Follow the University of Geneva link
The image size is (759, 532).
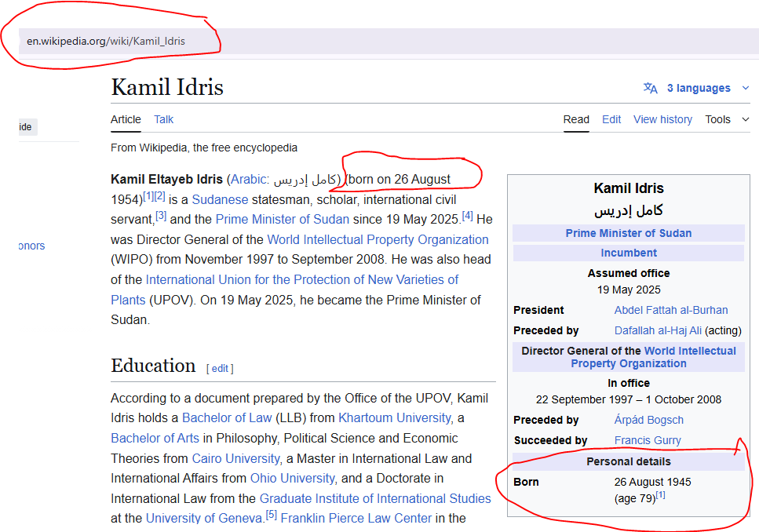[204, 518]
